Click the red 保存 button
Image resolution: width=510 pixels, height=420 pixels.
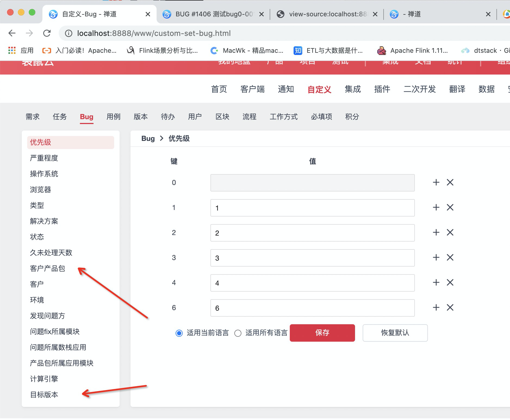pyautogui.click(x=322, y=333)
